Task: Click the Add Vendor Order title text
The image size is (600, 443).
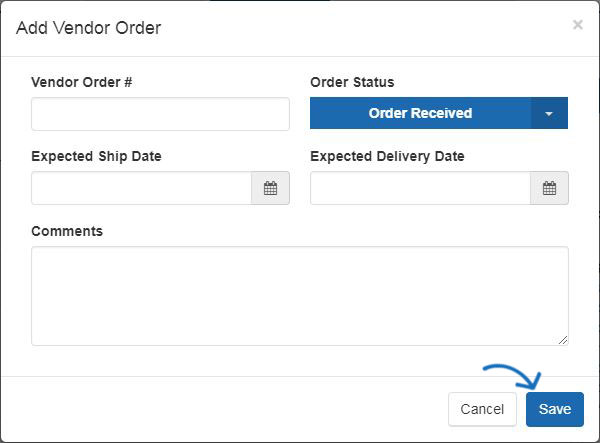Action: 88,28
